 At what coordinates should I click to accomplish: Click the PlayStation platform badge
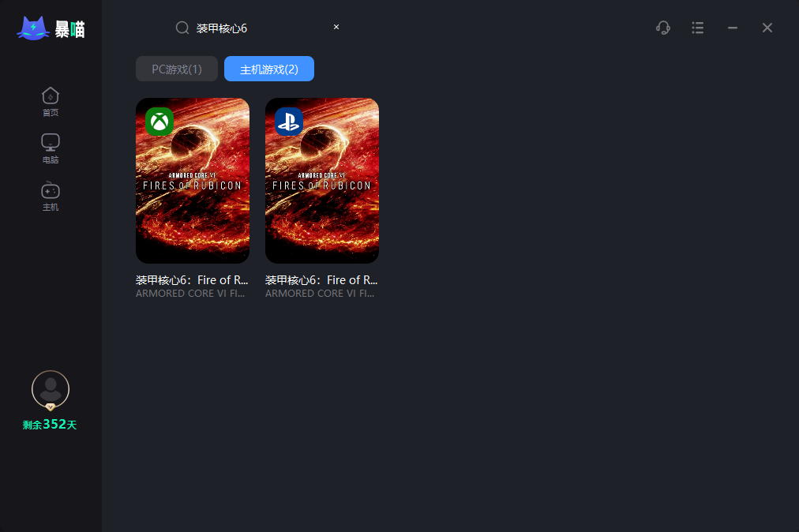tap(289, 122)
